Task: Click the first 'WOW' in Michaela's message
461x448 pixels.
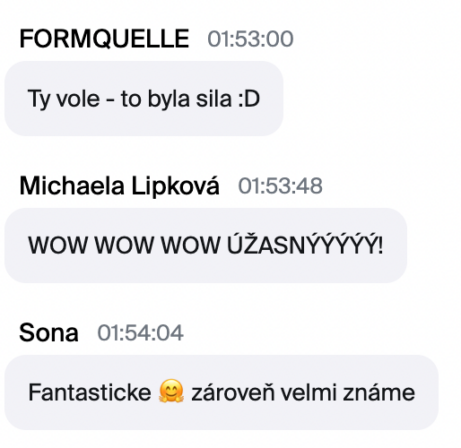Action: [58, 246]
